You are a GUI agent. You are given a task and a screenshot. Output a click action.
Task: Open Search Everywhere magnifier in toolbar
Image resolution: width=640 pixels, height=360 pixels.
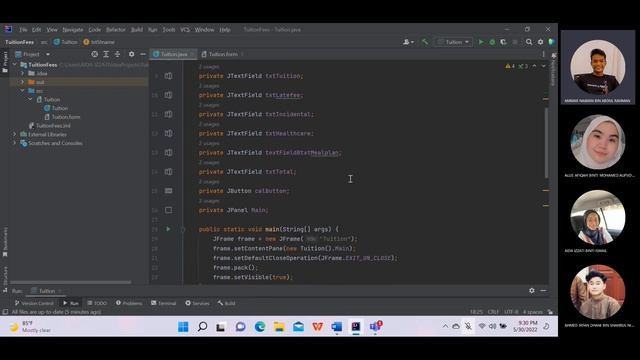click(529, 42)
